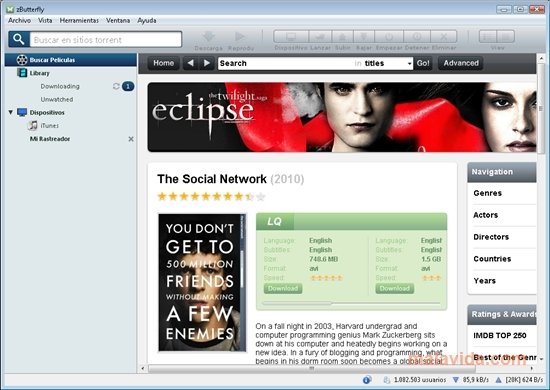Click the Reproducir play toolbar icon

click(x=240, y=36)
